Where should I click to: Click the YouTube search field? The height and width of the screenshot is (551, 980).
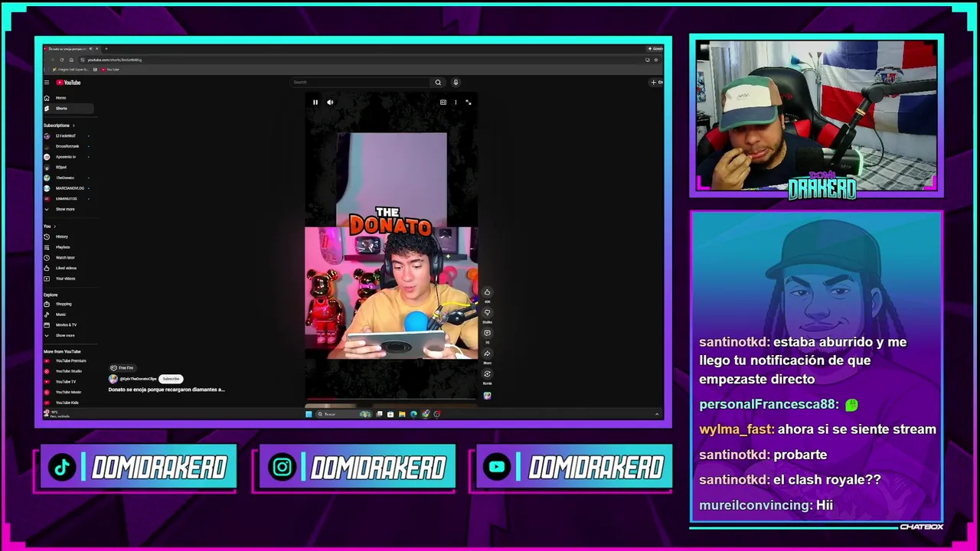tap(360, 83)
